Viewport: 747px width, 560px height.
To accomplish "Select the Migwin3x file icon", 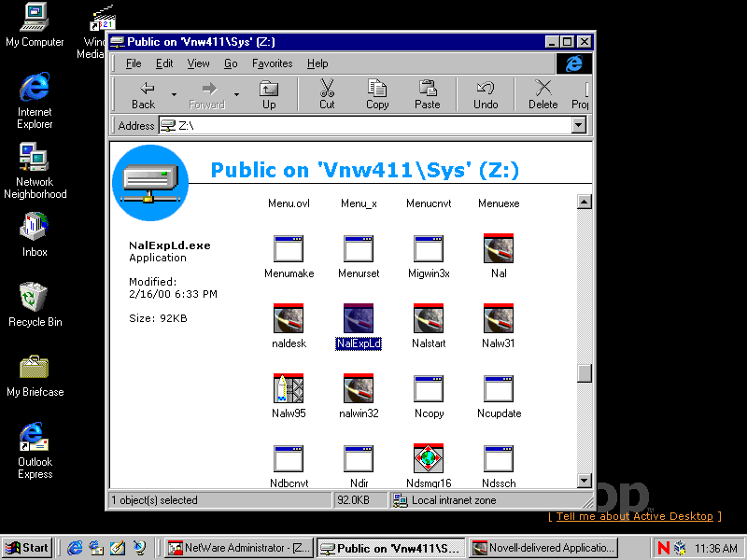I will (x=429, y=248).
